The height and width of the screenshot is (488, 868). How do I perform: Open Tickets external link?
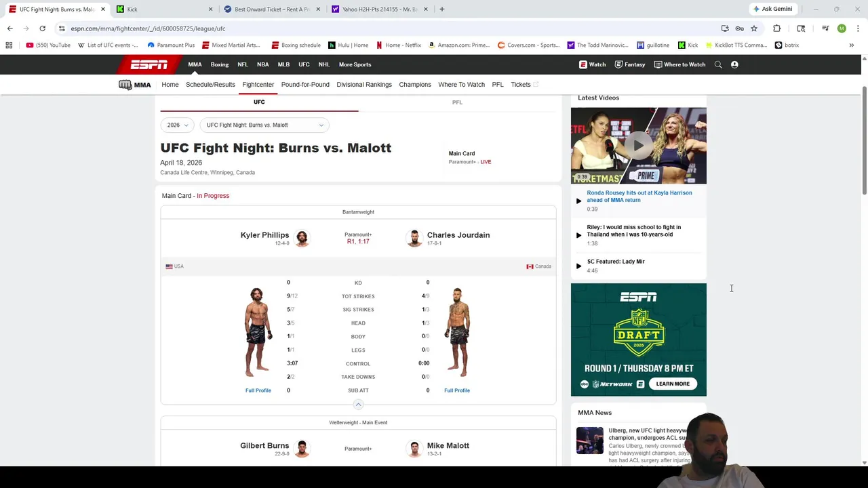point(524,85)
